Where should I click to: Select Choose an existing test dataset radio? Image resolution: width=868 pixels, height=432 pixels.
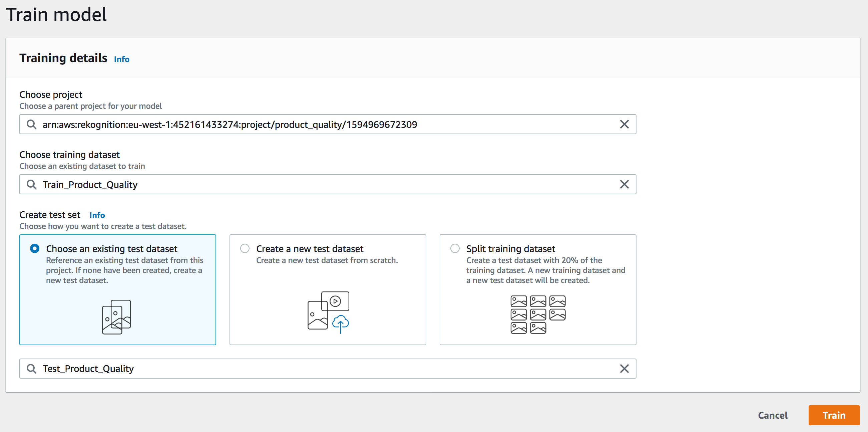tap(35, 248)
